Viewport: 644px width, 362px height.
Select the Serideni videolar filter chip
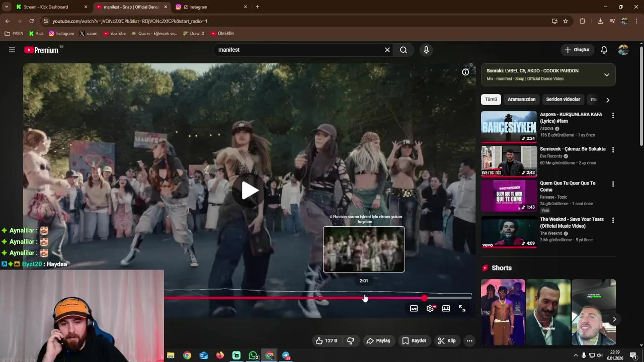[x=563, y=100]
